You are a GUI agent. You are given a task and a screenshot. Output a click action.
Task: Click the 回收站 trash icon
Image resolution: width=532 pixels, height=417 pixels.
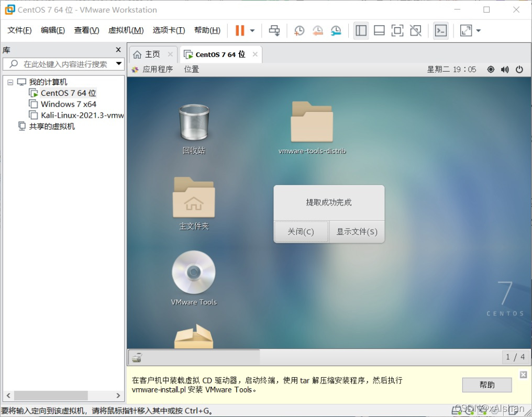coord(194,122)
